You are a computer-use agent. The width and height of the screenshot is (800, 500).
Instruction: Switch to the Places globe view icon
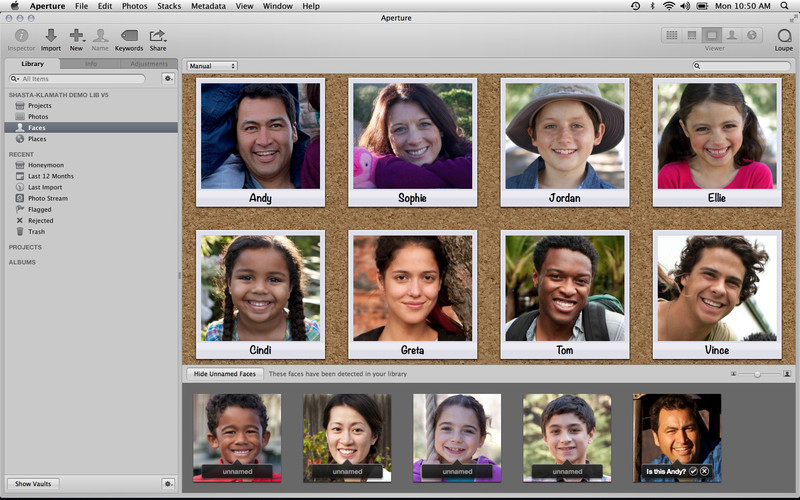pyautogui.click(x=751, y=35)
